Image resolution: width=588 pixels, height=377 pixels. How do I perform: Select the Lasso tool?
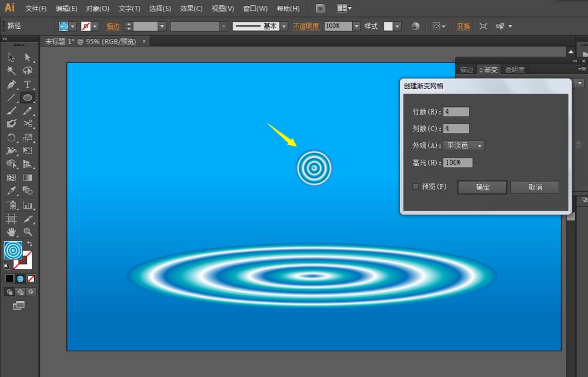coord(28,71)
